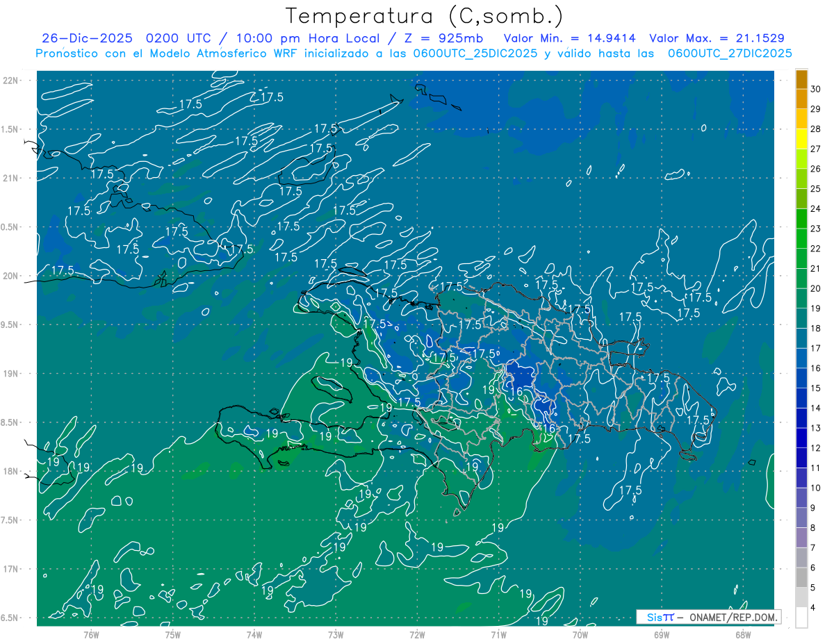Screen dimensions: 834x644
Task: Click the 'Valor Min. = 14.9414' text
Action: [570, 38]
